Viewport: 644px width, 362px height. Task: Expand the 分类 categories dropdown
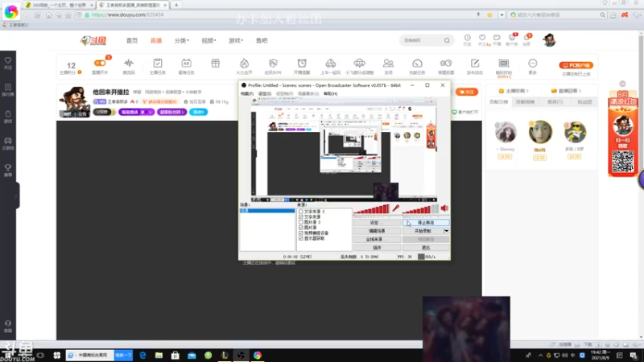(182, 41)
